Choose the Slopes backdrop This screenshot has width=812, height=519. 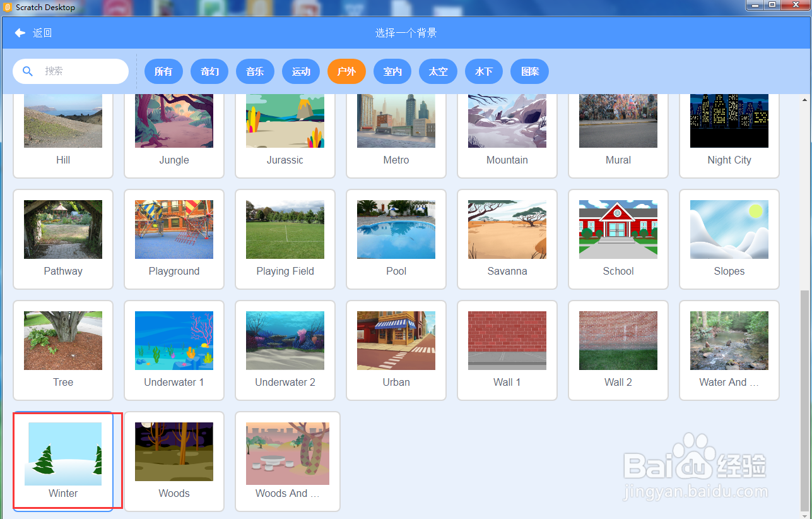729,239
